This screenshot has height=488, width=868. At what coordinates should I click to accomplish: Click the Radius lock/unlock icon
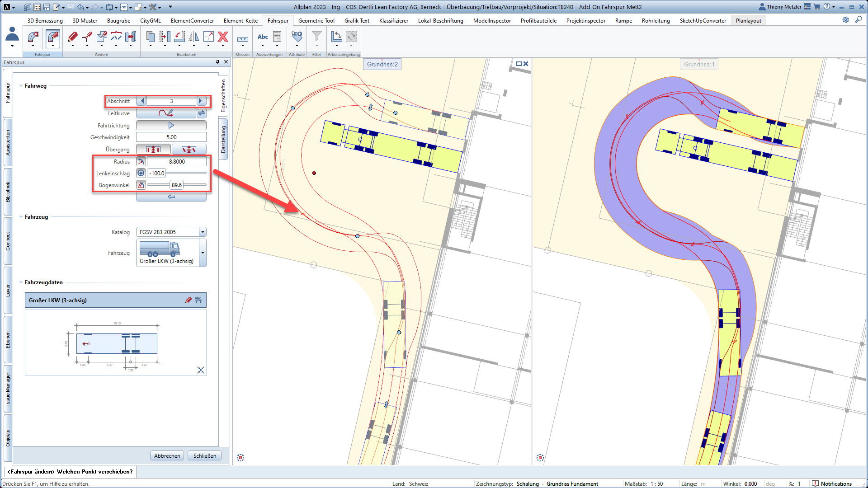pyautogui.click(x=141, y=161)
